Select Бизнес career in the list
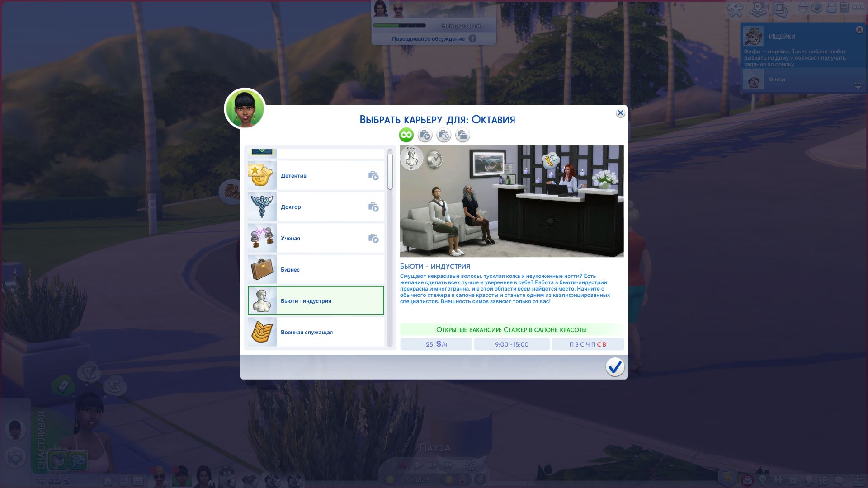 point(316,269)
